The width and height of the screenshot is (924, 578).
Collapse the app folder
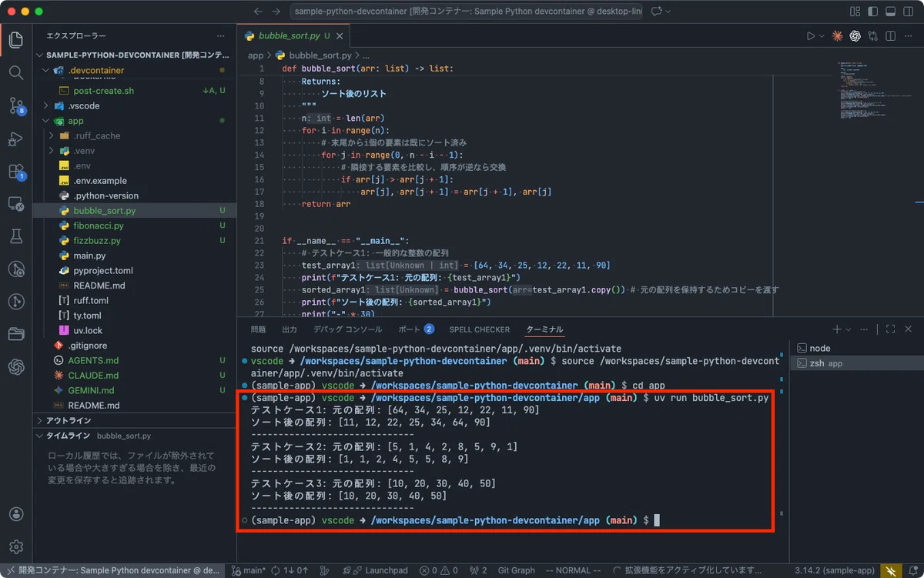[45, 121]
